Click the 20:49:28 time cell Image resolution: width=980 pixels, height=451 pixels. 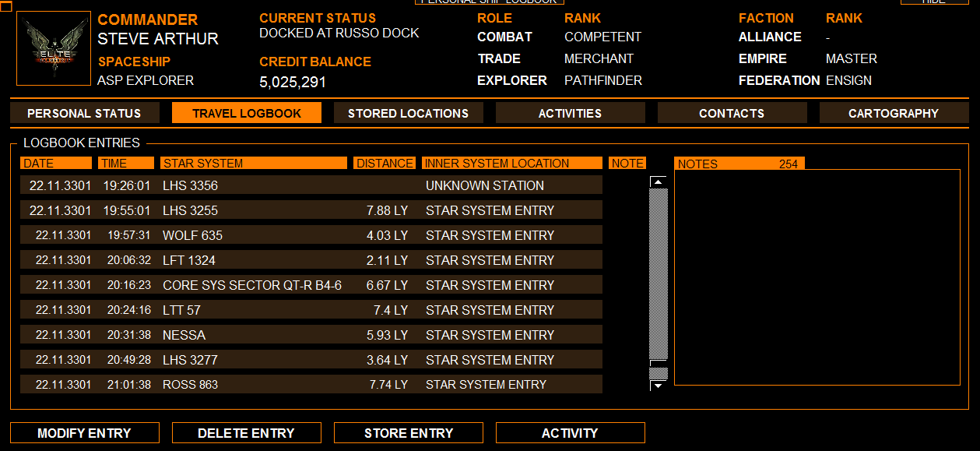tap(129, 360)
